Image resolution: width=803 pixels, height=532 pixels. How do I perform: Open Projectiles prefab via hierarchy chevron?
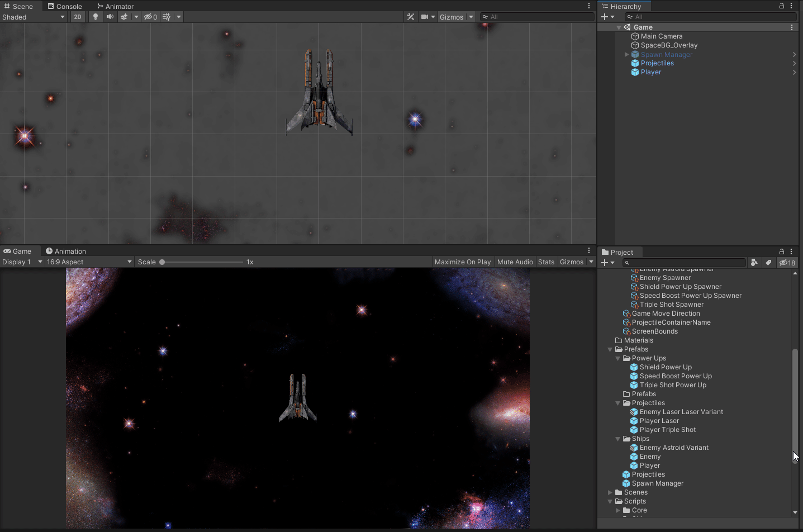(x=794, y=63)
